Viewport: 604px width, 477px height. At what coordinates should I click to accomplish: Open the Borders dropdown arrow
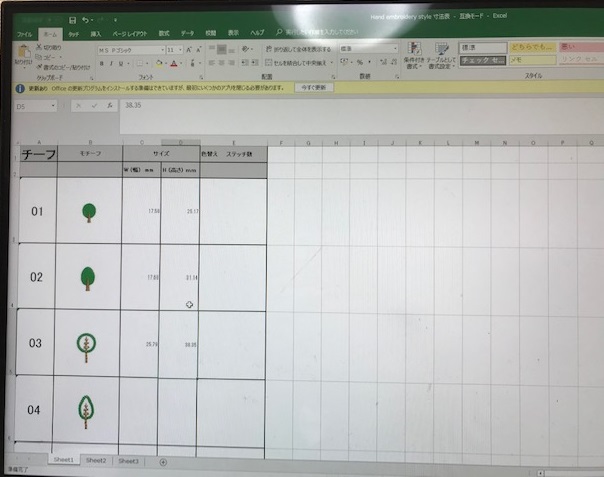(147, 64)
